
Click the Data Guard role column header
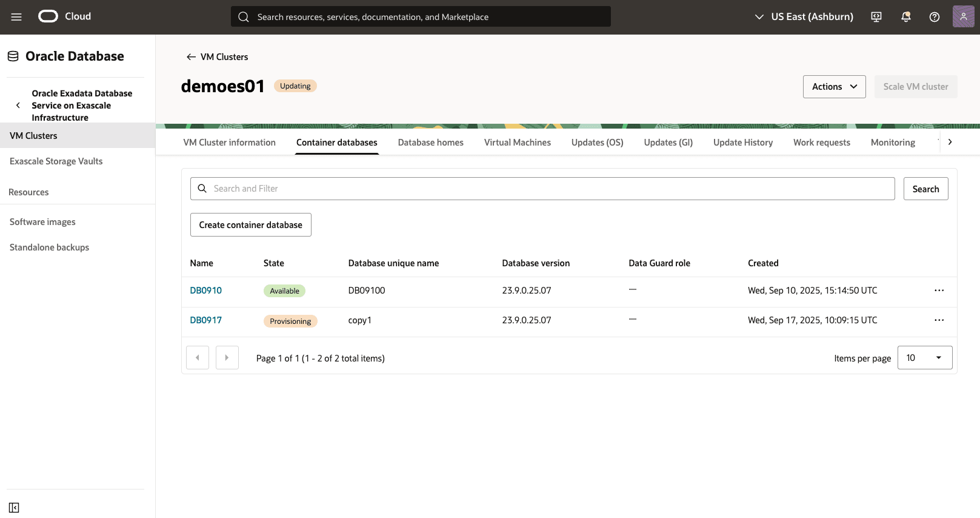point(659,263)
